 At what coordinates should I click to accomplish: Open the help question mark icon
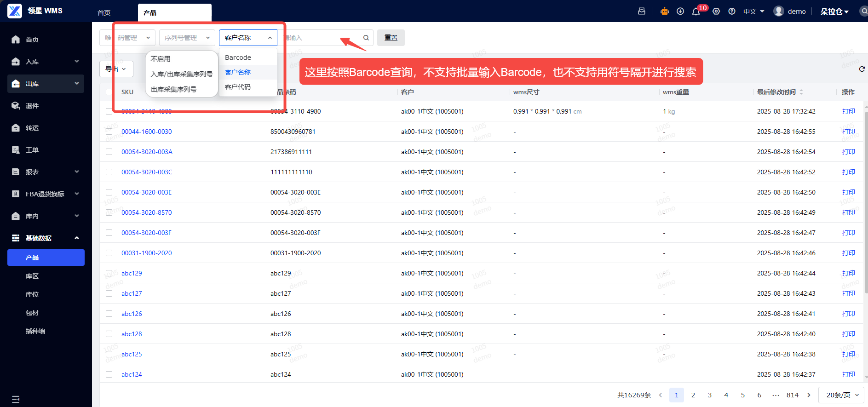(x=732, y=11)
